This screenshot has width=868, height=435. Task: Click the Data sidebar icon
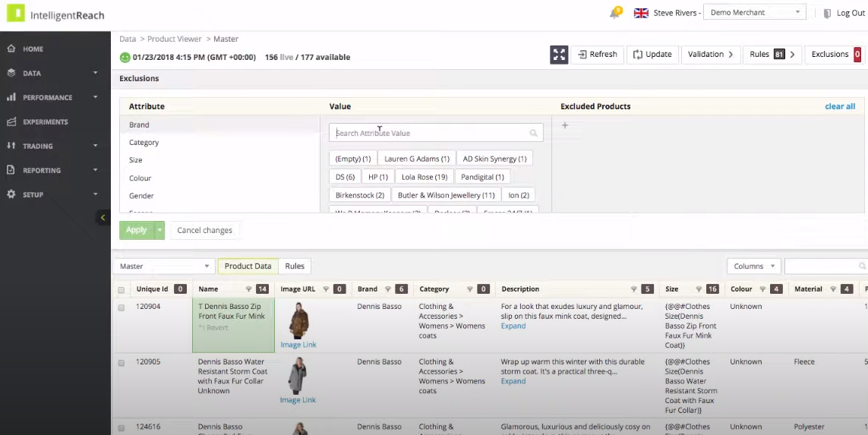tap(11, 73)
